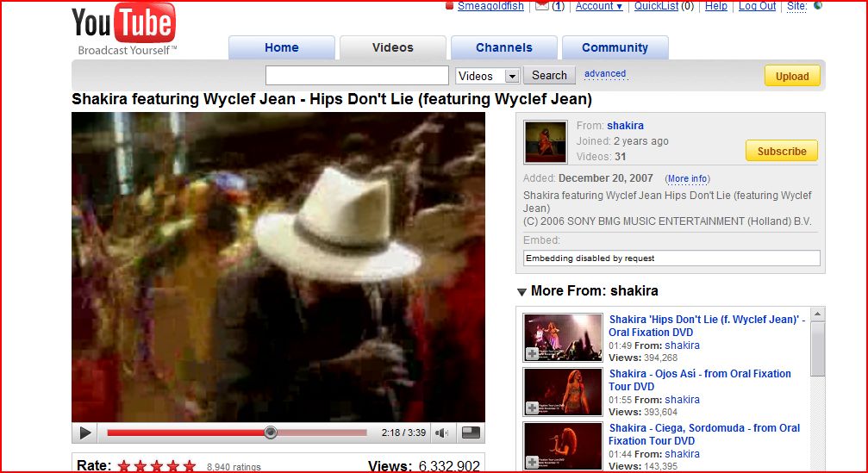The height and width of the screenshot is (473, 868).
Task: Click the related videos scrollbar thumb
Action: tap(818, 349)
